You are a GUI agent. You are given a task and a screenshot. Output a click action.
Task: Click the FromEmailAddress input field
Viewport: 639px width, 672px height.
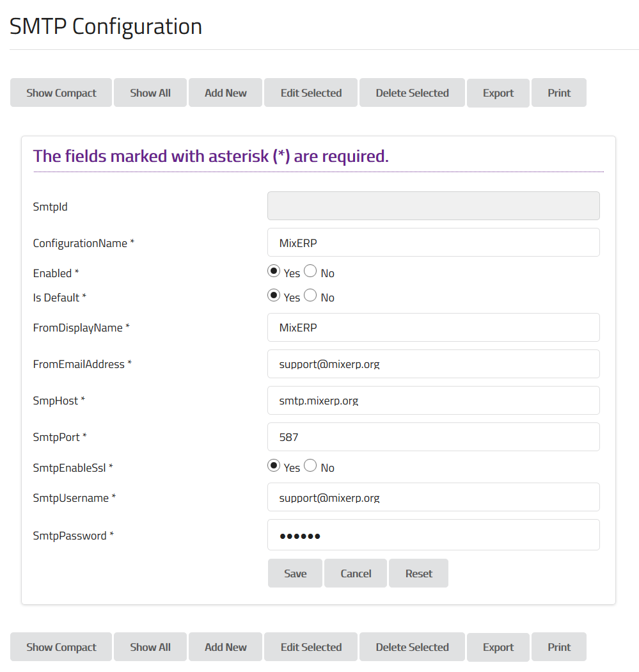tap(433, 364)
